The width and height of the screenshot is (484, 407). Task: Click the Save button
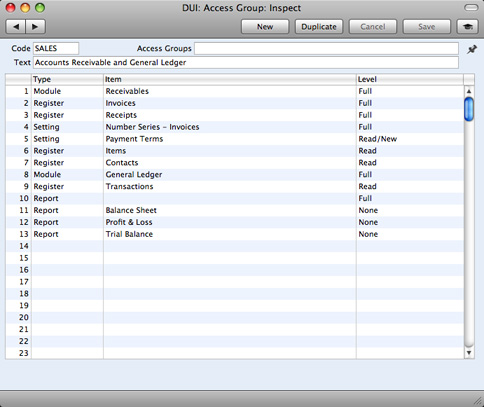point(426,27)
